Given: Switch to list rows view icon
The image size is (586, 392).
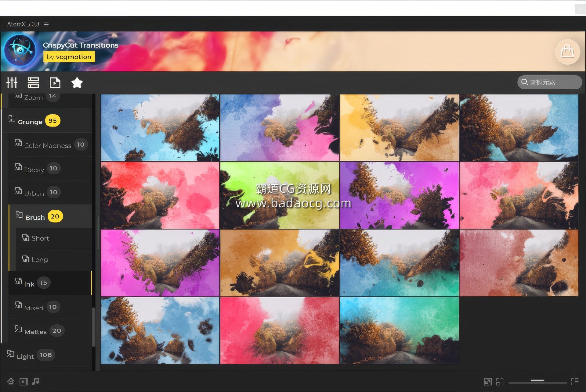Looking at the screenshot, I should pos(33,83).
